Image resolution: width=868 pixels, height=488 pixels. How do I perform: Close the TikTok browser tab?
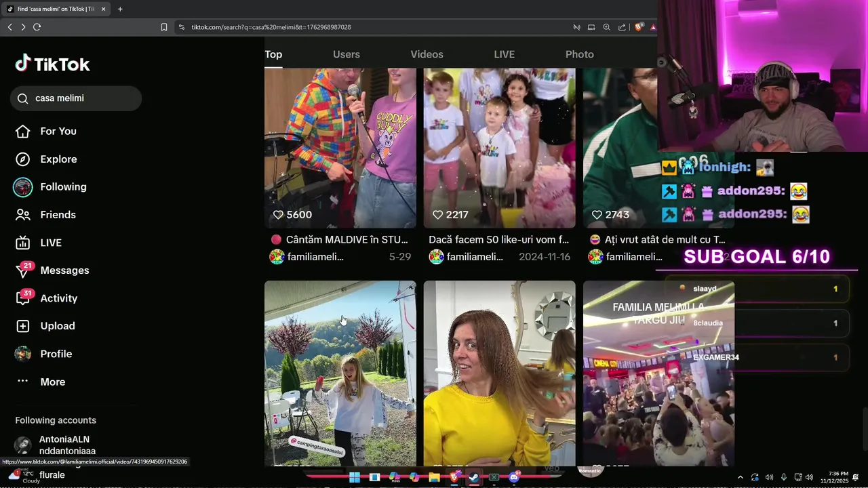click(103, 9)
